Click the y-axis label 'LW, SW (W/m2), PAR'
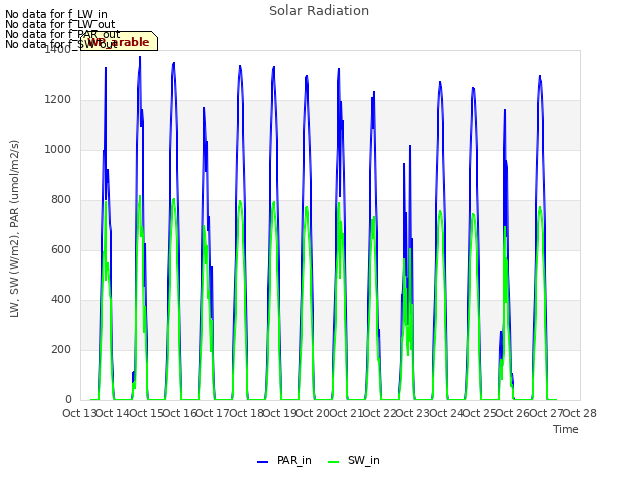This screenshot has width=640, height=480. pyautogui.click(x=14, y=229)
